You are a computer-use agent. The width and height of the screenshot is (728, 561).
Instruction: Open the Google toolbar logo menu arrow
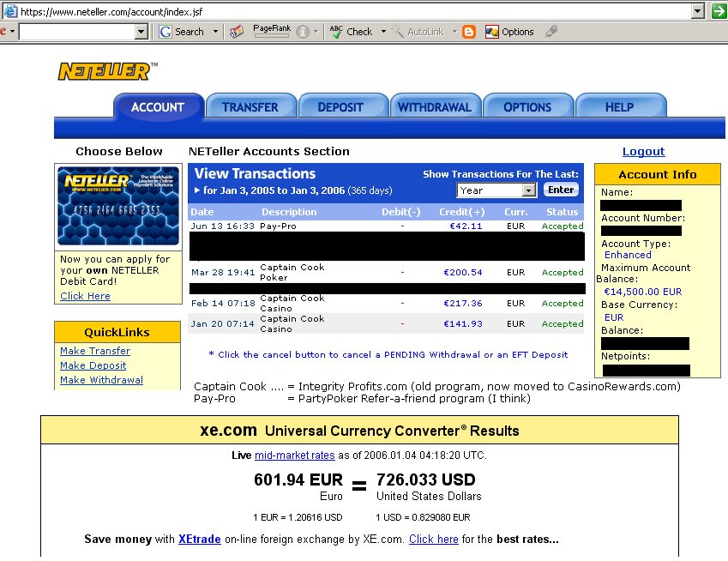tap(12, 32)
